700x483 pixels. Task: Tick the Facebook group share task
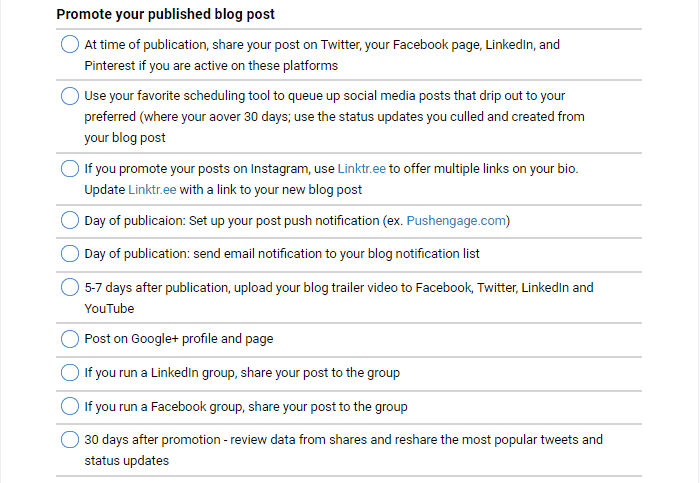coord(70,406)
